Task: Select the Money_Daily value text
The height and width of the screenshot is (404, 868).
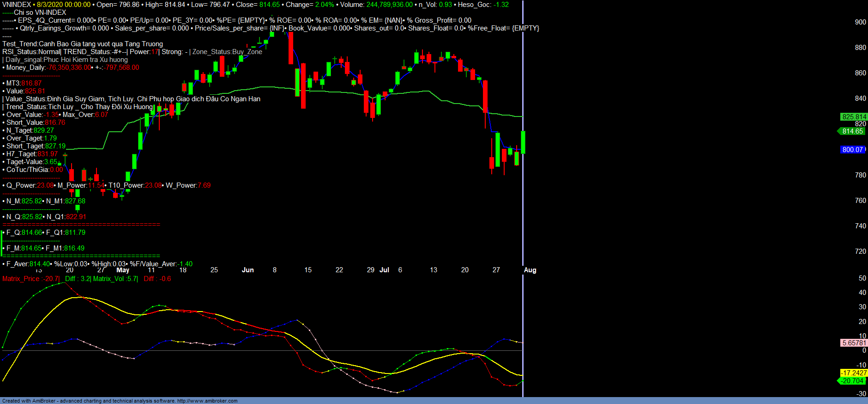Action: pyautogui.click(x=69, y=67)
